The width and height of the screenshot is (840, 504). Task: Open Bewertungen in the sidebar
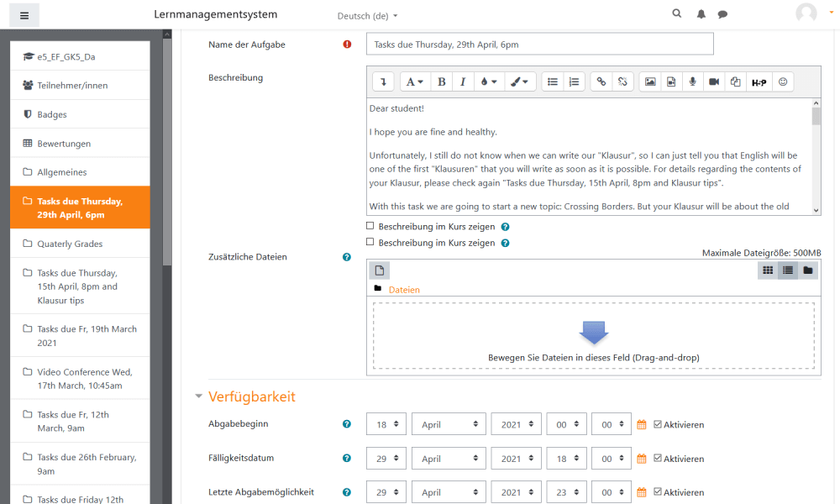tap(64, 144)
